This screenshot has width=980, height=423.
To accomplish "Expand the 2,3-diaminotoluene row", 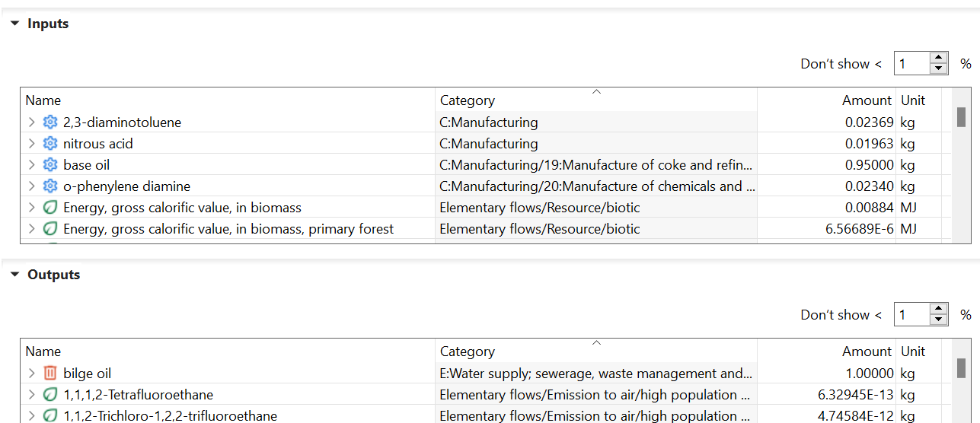I will pos(31,122).
